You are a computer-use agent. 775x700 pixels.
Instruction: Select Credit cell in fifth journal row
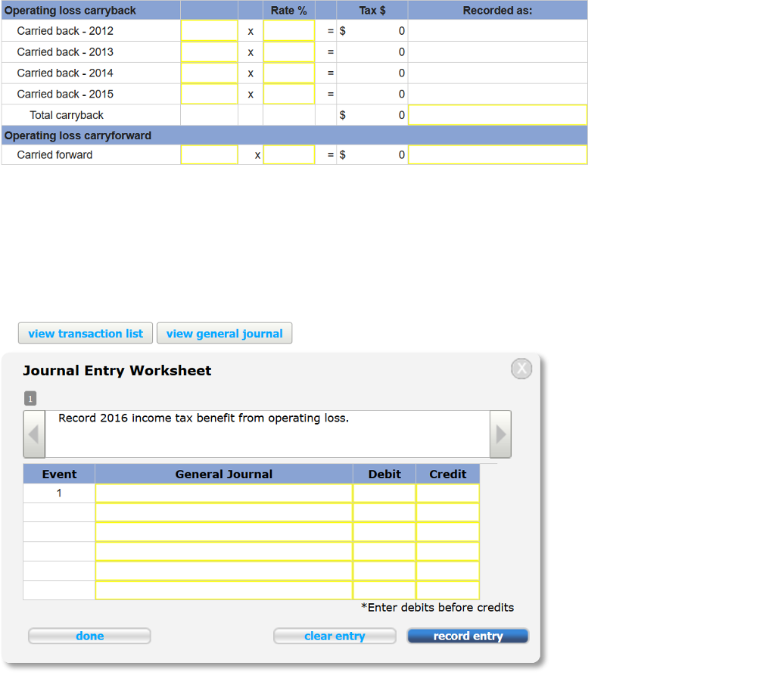[x=448, y=571]
